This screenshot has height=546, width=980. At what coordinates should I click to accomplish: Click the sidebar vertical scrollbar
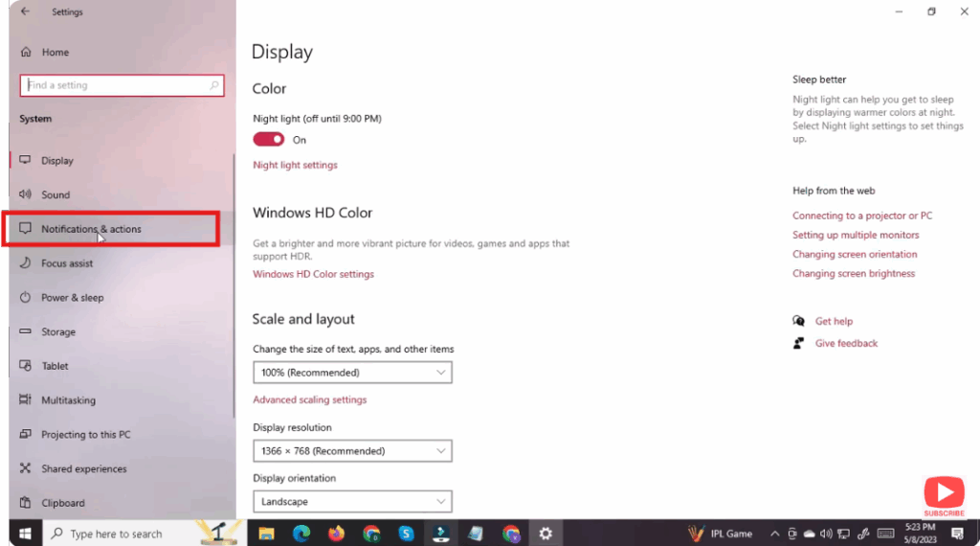click(234, 287)
